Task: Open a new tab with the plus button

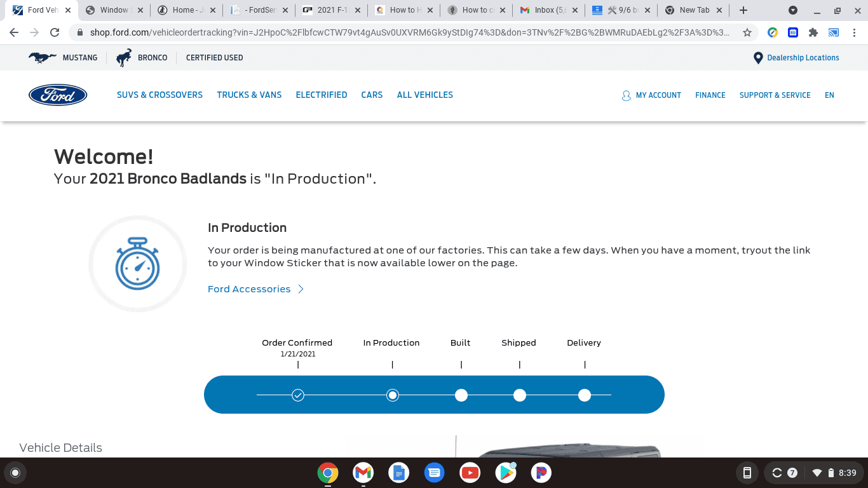Action: pos(743,10)
